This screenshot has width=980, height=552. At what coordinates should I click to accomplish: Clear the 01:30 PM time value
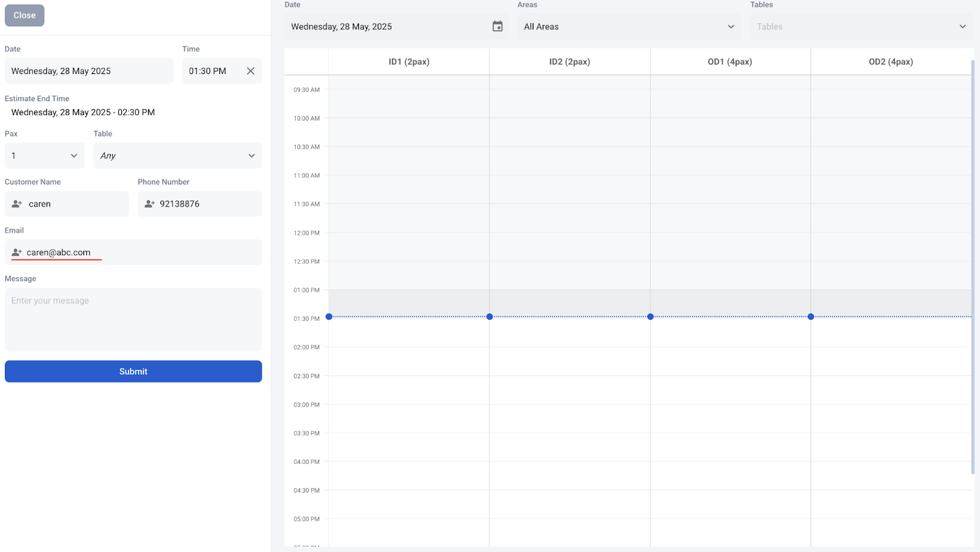(x=251, y=71)
